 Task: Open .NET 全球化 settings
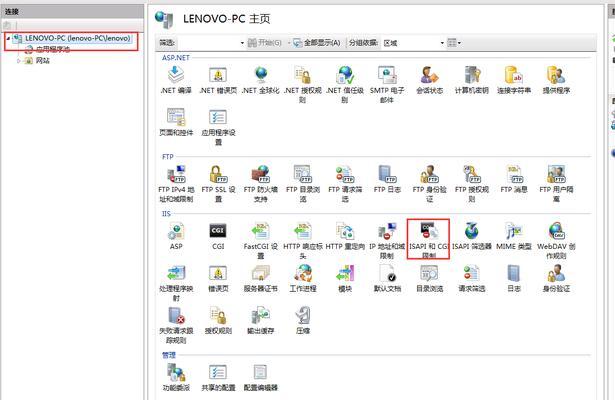click(x=260, y=80)
